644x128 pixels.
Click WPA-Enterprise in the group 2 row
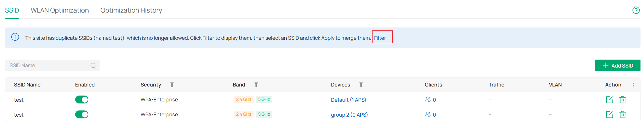[x=159, y=115]
